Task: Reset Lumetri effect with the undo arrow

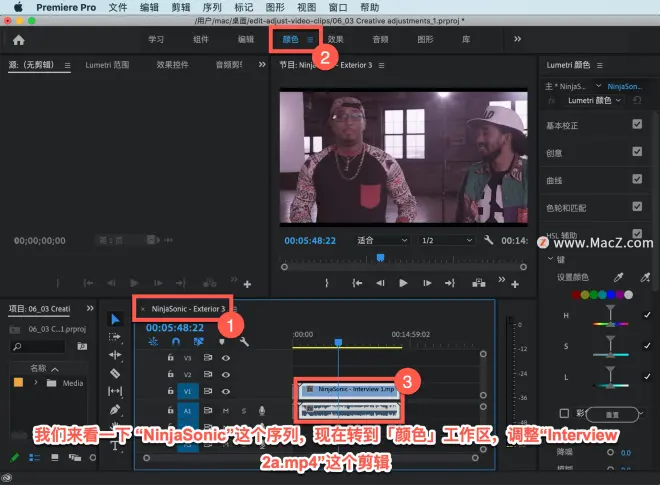Action: pos(637,100)
